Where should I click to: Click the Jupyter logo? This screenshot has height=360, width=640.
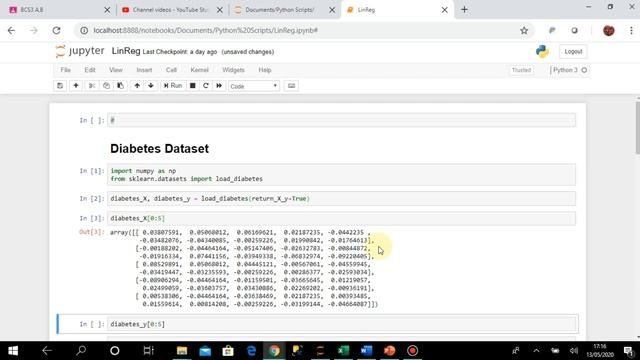[80, 51]
